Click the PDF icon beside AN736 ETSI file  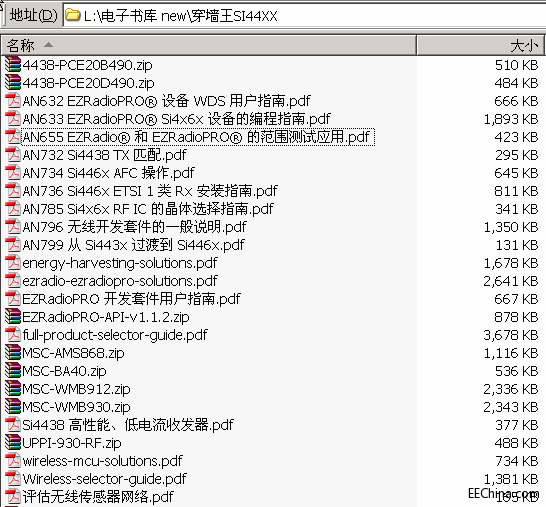tap(13, 191)
